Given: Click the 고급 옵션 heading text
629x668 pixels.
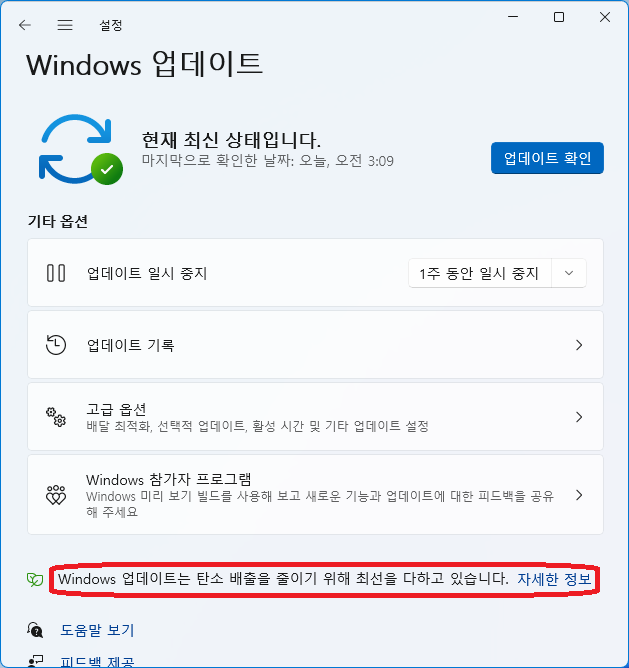Looking at the screenshot, I should pos(116,409).
